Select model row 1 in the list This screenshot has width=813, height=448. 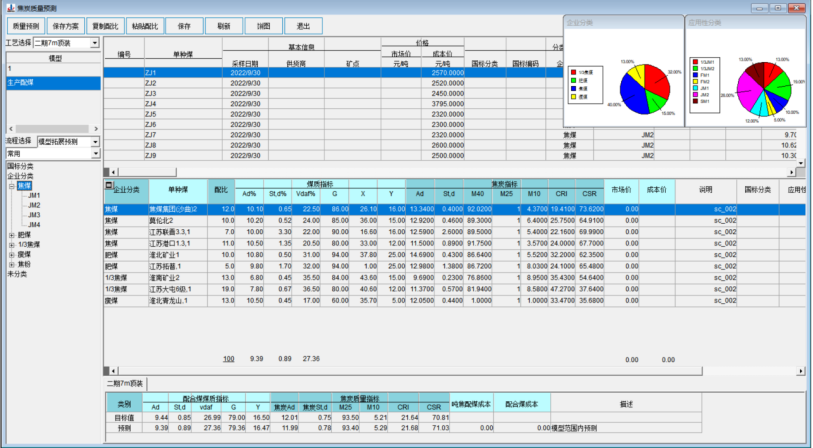(53, 69)
